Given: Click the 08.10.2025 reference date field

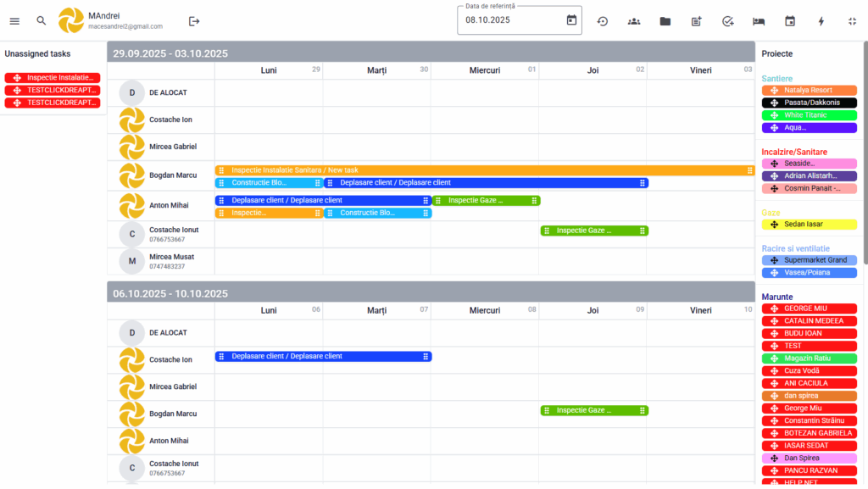Looking at the screenshot, I should tap(509, 20).
